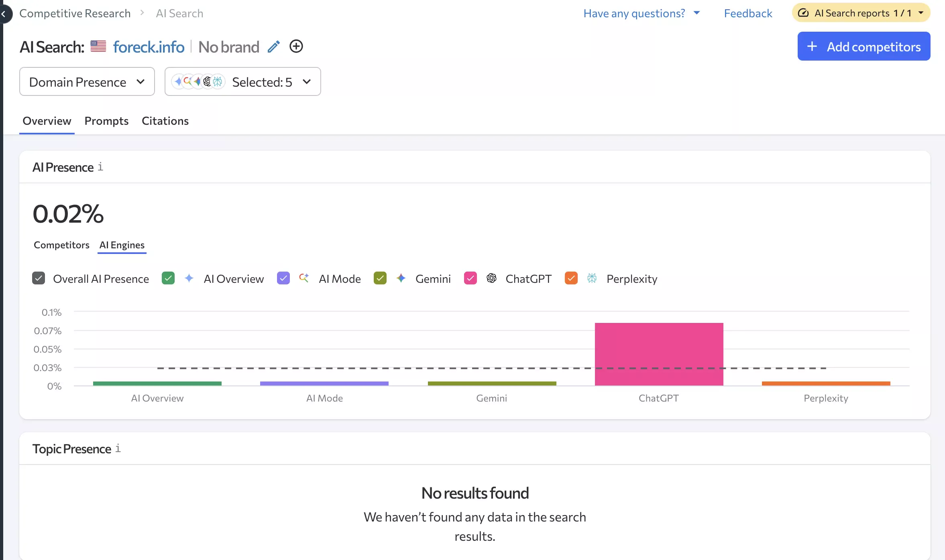This screenshot has height=560, width=945.
Task: Click the Add competitors button
Action: click(x=864, y=47)
